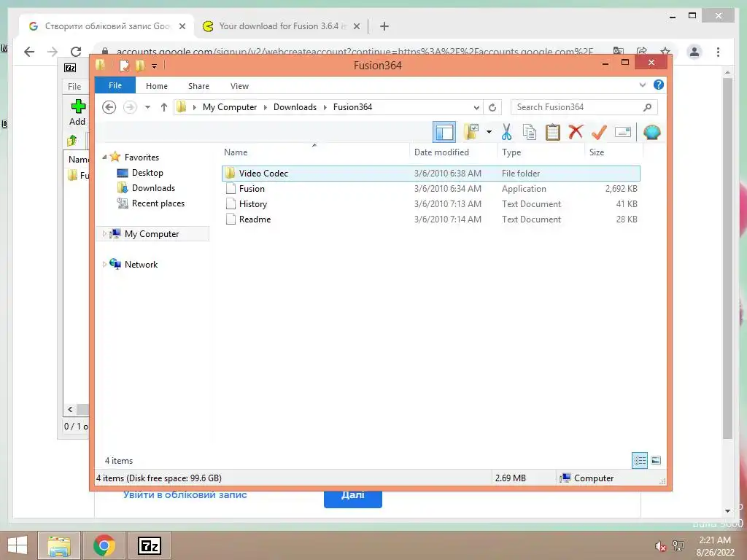Toggle the navigation pane layout button
The image size is (747, 560).
(444, 133)
